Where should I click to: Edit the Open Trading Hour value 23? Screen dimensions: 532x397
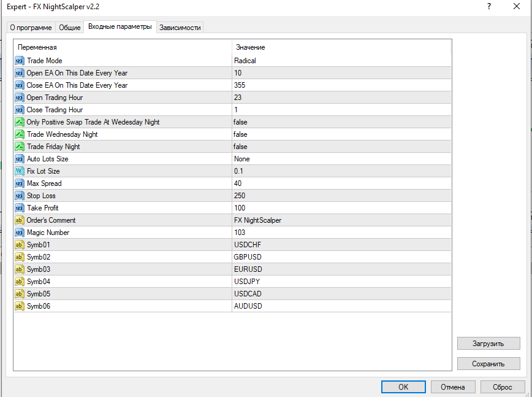pyautogui.click(x=238, y=98)
